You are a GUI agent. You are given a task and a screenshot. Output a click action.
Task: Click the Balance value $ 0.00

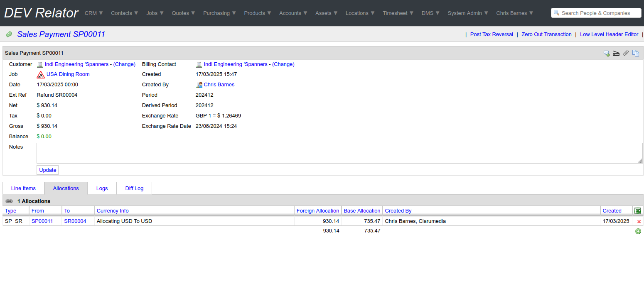[x=44, y=137]
